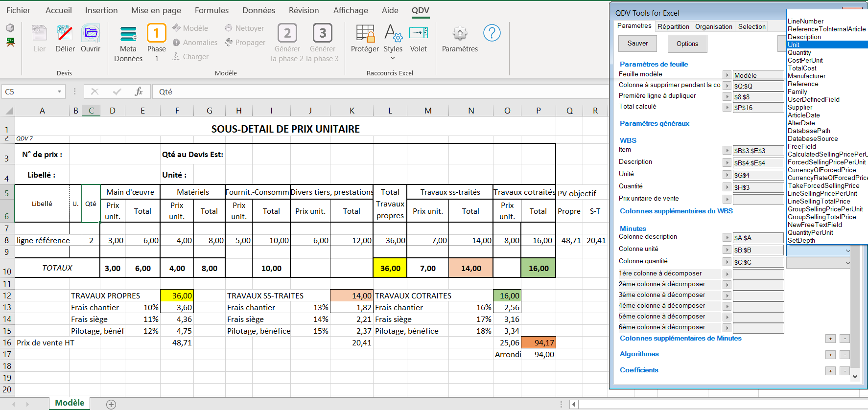Click the help question mark icon
This screenshot has height=410, width=868.
pyautogui.click(x=492, y=33)
